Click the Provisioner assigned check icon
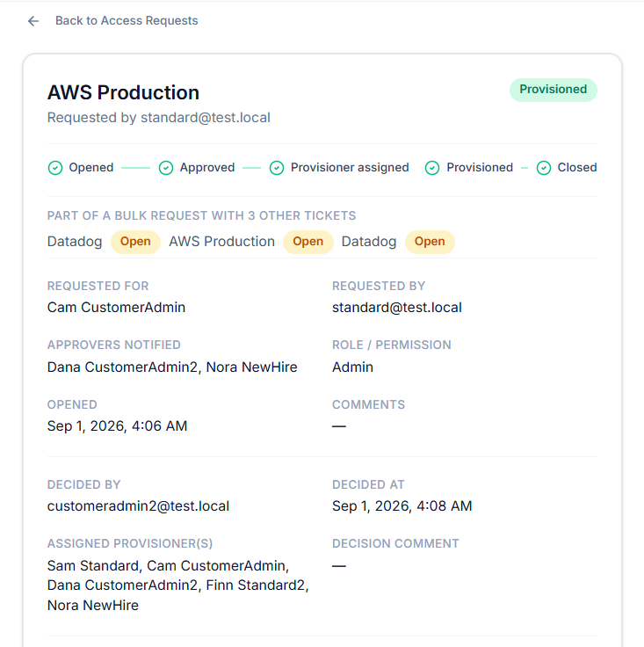Viewport: 644px width, 647px height. (277, 168)
